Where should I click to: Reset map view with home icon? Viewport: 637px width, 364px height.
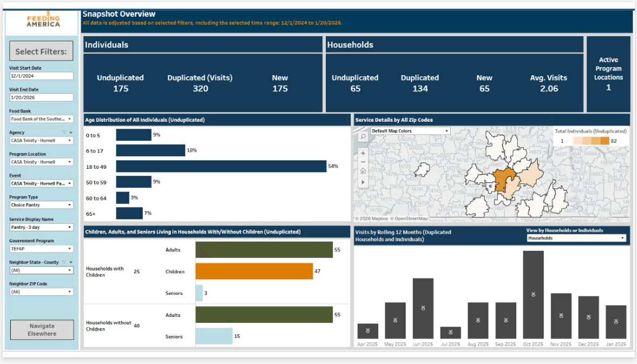click(x=363, y=171)
